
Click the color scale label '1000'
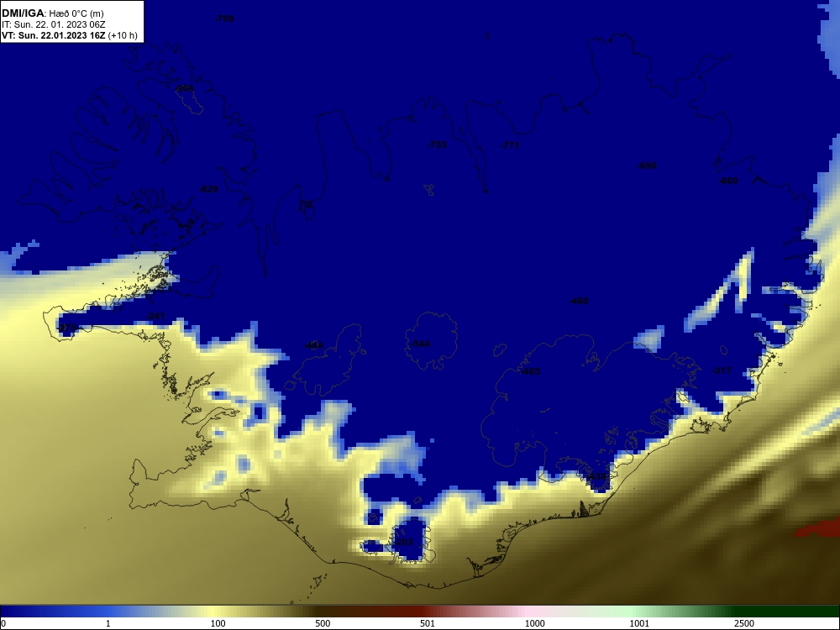(x=534, y=623)
